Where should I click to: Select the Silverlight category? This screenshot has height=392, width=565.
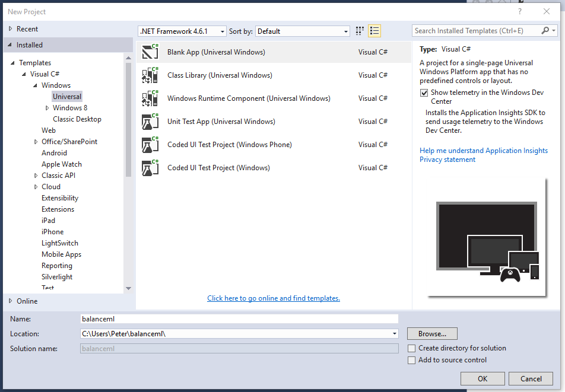(57, 277)
